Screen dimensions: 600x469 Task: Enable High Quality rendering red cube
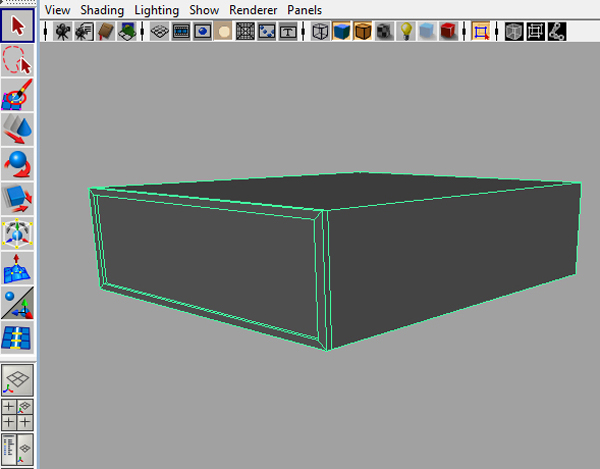pos(448,31)
